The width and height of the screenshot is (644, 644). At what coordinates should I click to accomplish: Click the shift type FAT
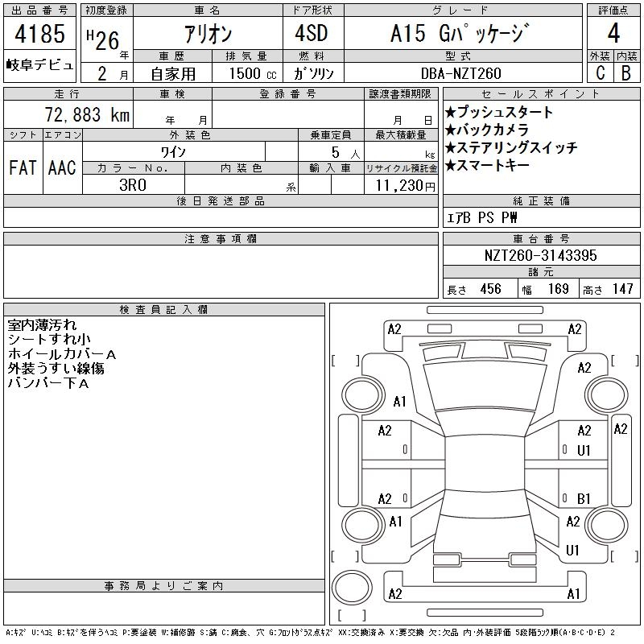(x=23, y=167)
